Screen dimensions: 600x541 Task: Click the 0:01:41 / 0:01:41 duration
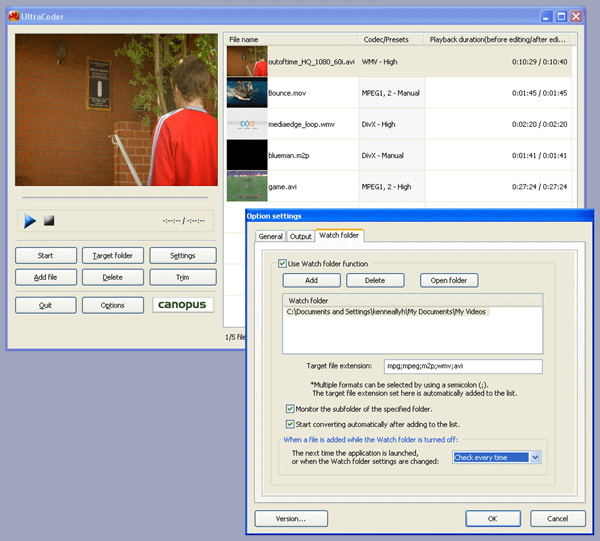coord(540,155)
